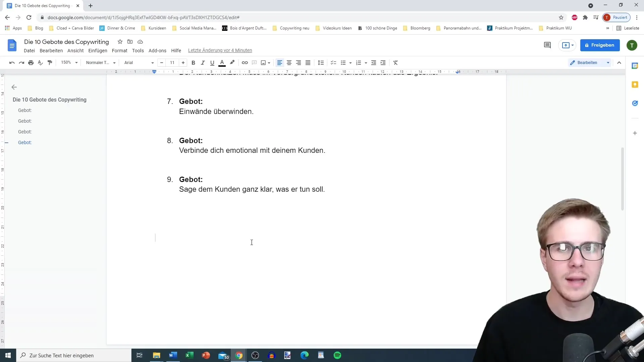This screenshot has width=644, height=362.
Task: Click the Freigeben button
Action: (600, 45)
